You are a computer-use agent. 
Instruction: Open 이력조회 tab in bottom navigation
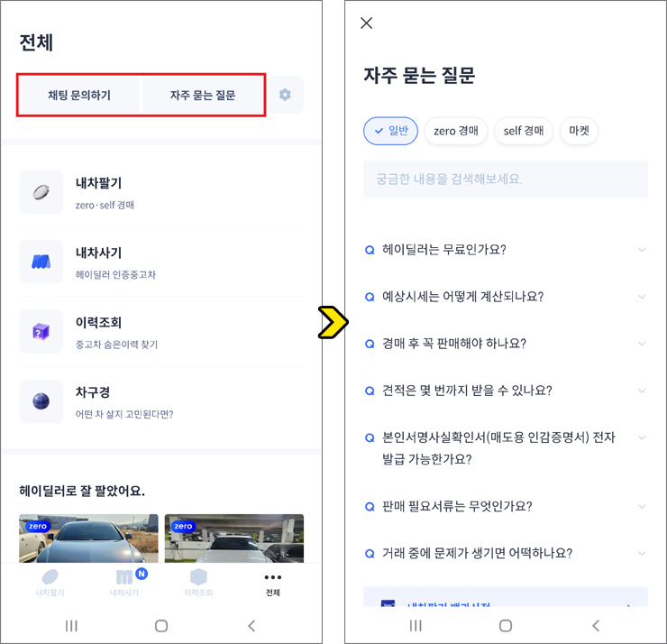coord(198,583)
